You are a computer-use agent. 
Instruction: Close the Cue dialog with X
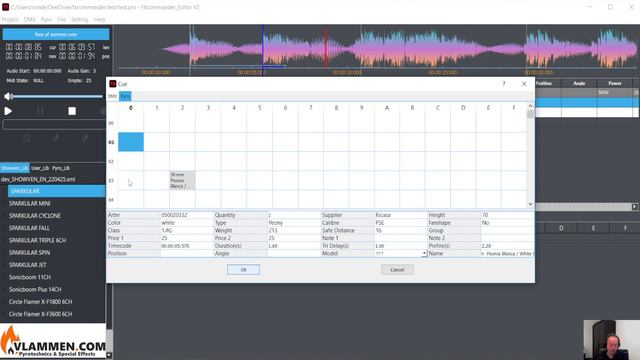point(524,84)
